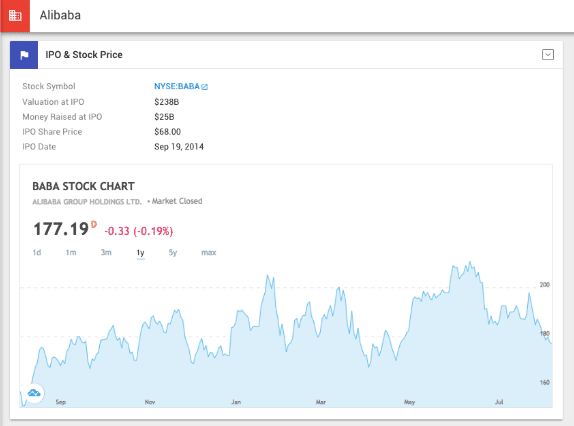Click the Stock Symbol field label
The height and width of the screenshot is (426, 574).
tap(49, 86)
